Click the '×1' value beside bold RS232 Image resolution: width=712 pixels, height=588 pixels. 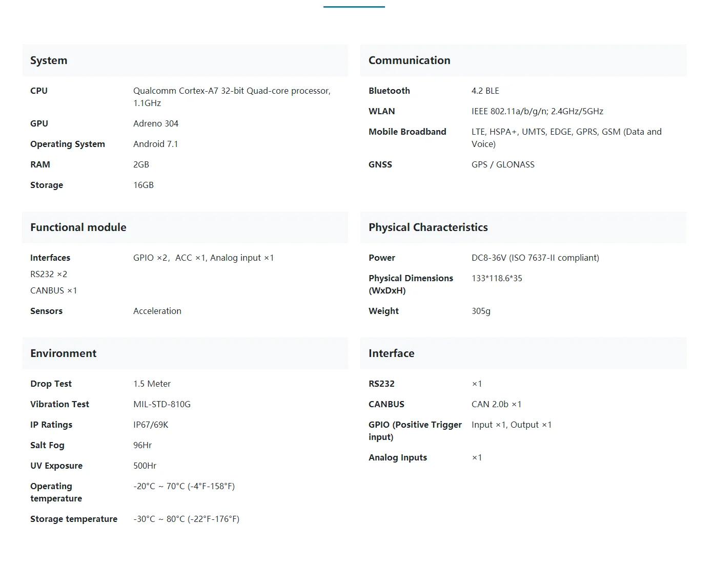[477, 384]
